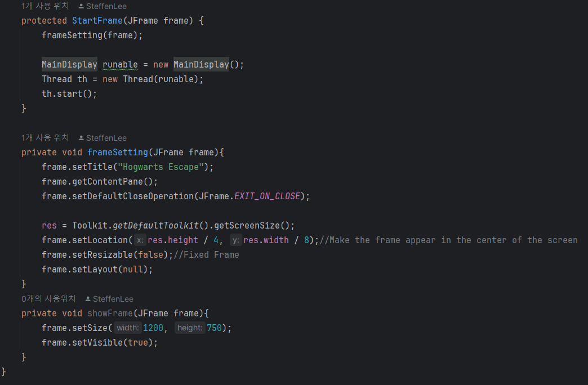Click the 'y:' parameter hint in setLocation
This screenshot has width=588, height=385.
click(235, 240)
